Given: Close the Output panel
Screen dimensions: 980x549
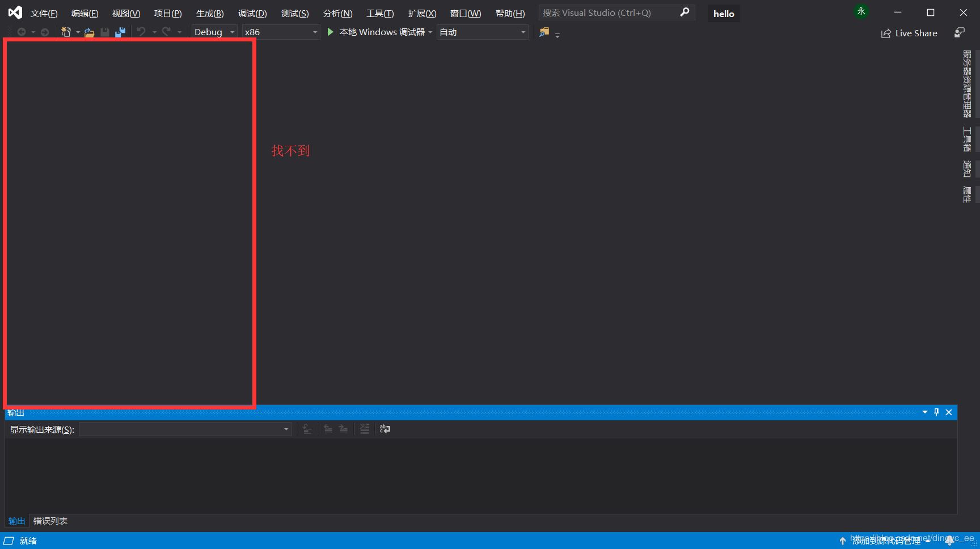Looking at the screenshot, I should tap(949, 412).
